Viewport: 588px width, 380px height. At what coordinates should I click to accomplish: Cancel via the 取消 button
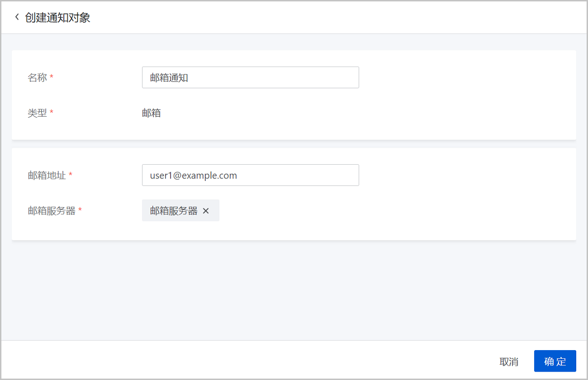509,362
